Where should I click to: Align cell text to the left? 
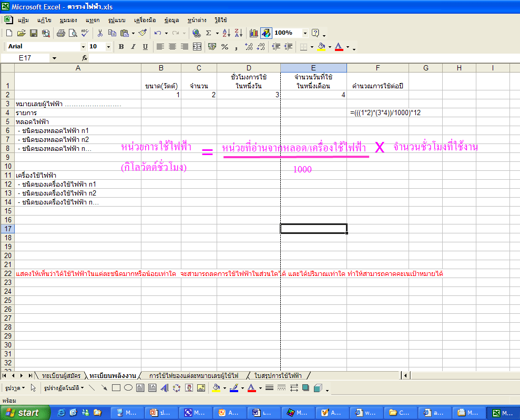coord(160,47)
